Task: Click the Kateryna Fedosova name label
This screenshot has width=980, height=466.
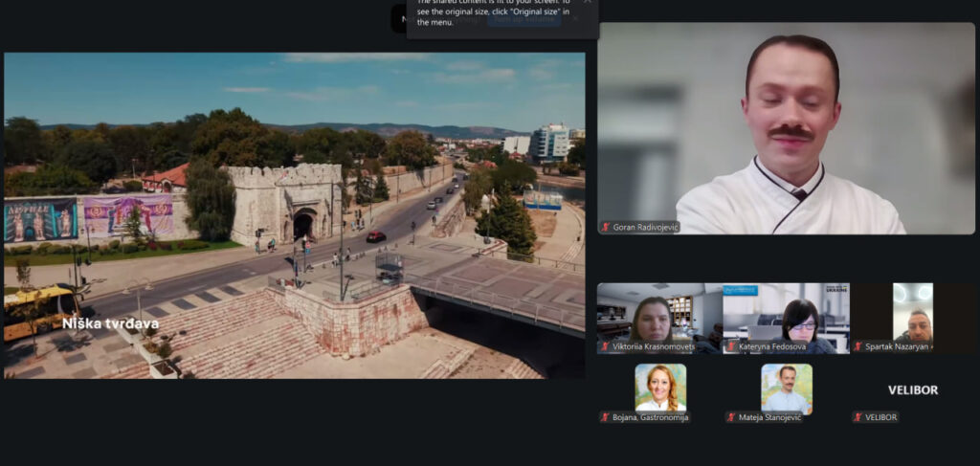Action: pyautogui.click(x=772, y=346)
